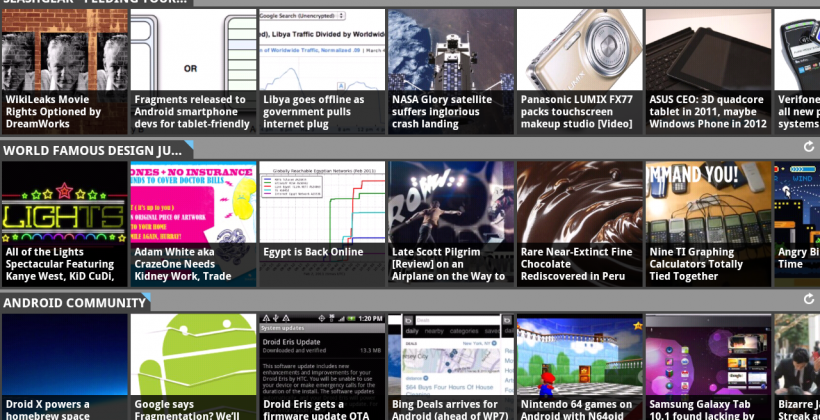
Task: Open Egypt is Back Online article
Action: pos(322,224)
